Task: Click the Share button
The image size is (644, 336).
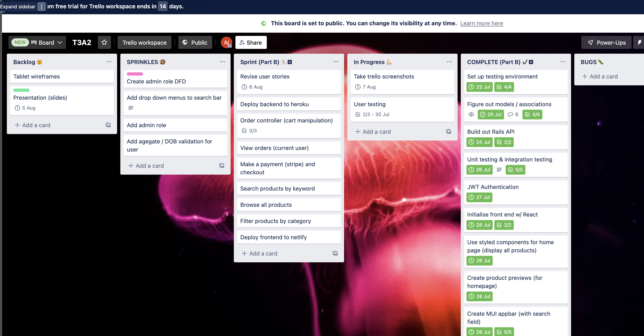Action: pyautogui.click(x=251, y=42)
